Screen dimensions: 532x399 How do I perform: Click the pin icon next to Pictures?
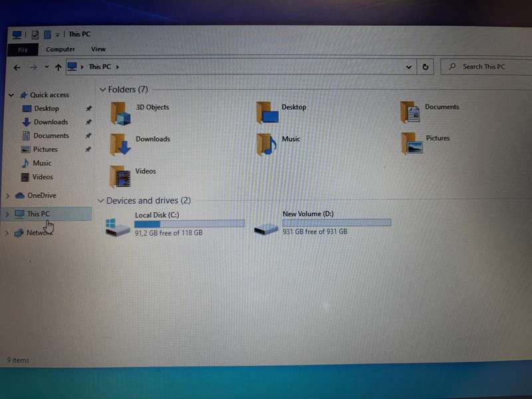click(x=88, y=150)
